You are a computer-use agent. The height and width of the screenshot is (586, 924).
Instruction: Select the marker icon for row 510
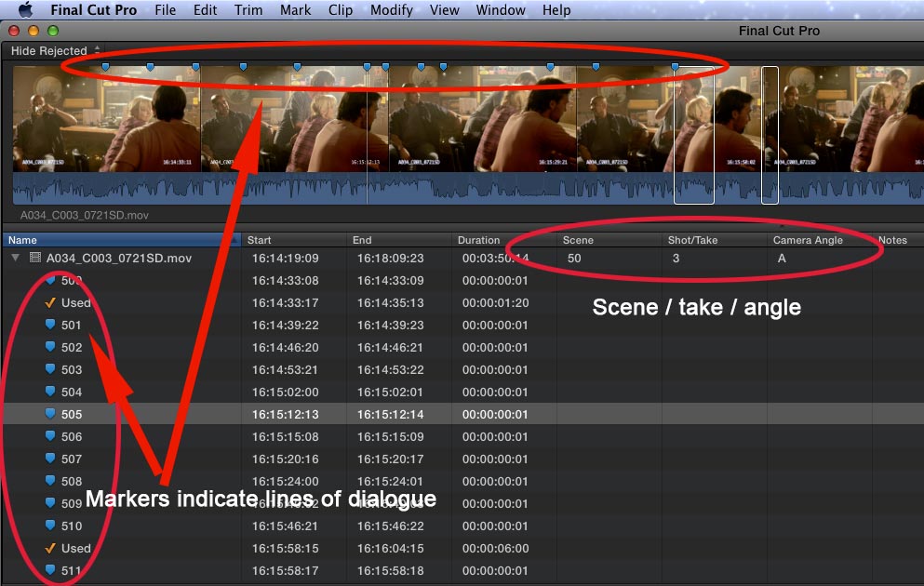[x=50, y=526]
